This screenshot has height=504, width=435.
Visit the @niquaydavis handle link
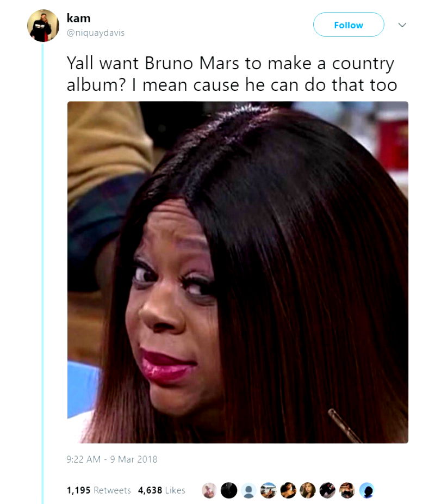coord(95,33)
